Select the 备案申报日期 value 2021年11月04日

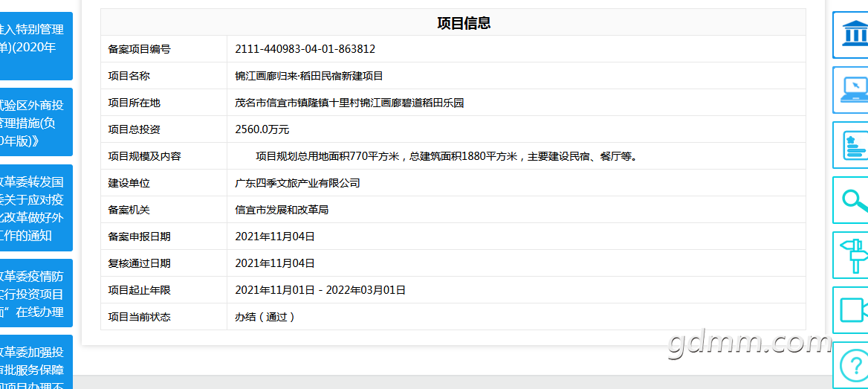pos(274,237)
